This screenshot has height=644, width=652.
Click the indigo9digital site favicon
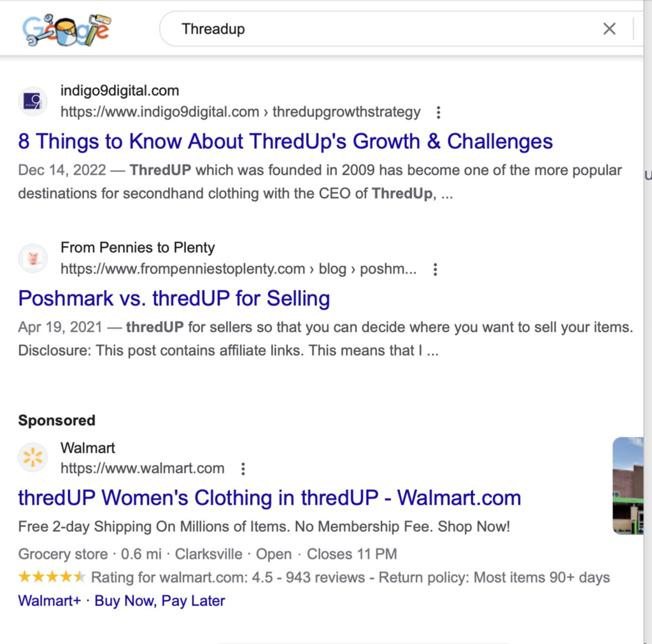(x=32, y=101)
